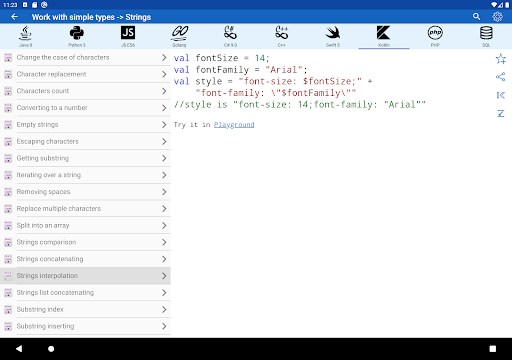Expand the Split into an array chevron

click(164, 225)
